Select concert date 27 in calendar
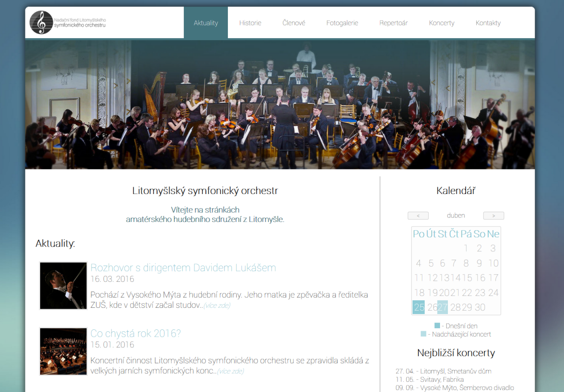The height and width of the screenshot is (392, 564). [442, 307]
